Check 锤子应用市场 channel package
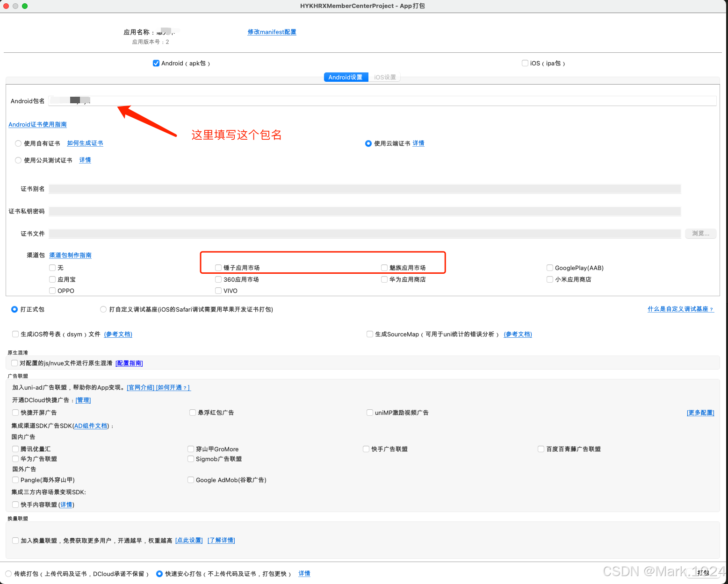 point(218,267)
